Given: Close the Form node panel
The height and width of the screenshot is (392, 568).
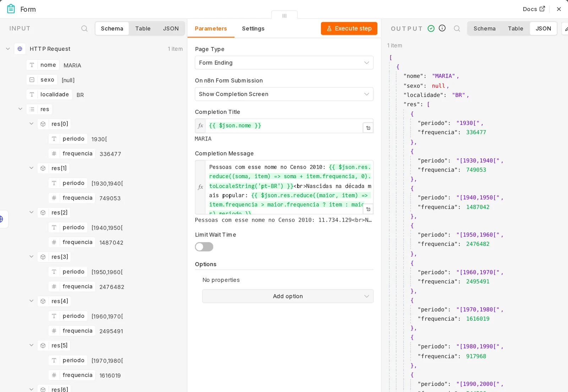Looking at the screenshot, I should [559, 9].
